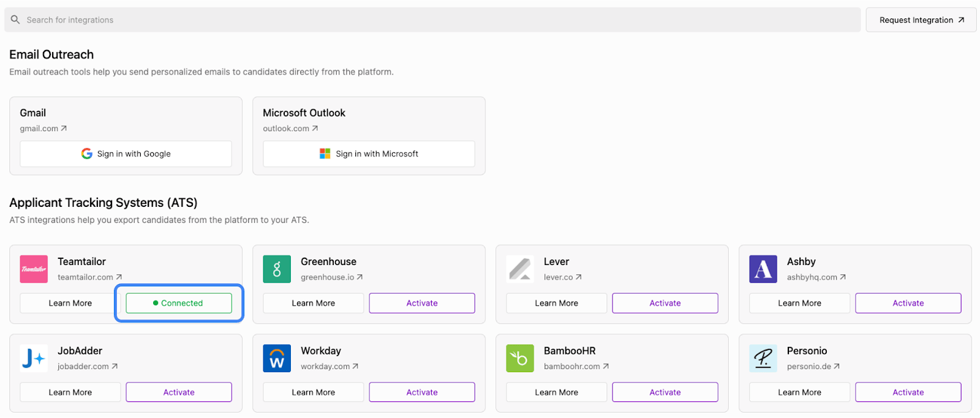Click the arrow icon next to lever.co
Viewport: 980px width, 418px height.
pyautogui.click(x=578, y=277)
